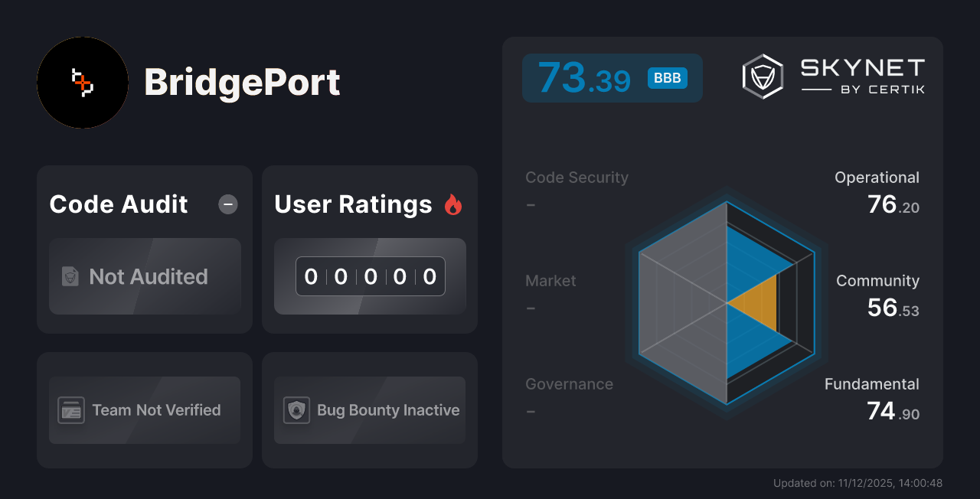The height and width of the screenshot is (499, 980).
Task: Select the flame icon beside User Ratings
Action: point(454,204)
